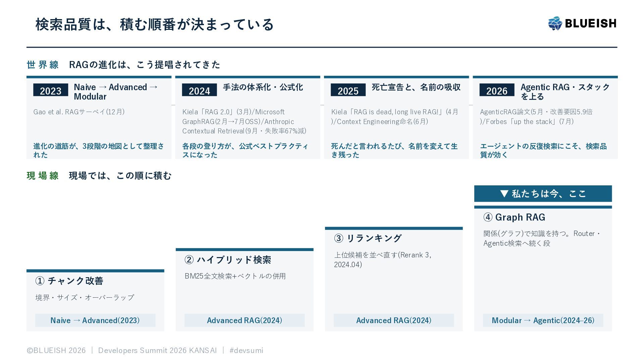Click the ② ハイブリッド検索 step title
This screenshot has height=362, width=644.
pos(228,260)
